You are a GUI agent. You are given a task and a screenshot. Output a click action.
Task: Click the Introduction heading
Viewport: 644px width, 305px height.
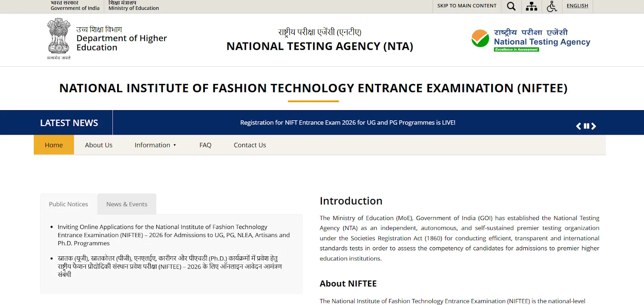(x=351, y=201)
